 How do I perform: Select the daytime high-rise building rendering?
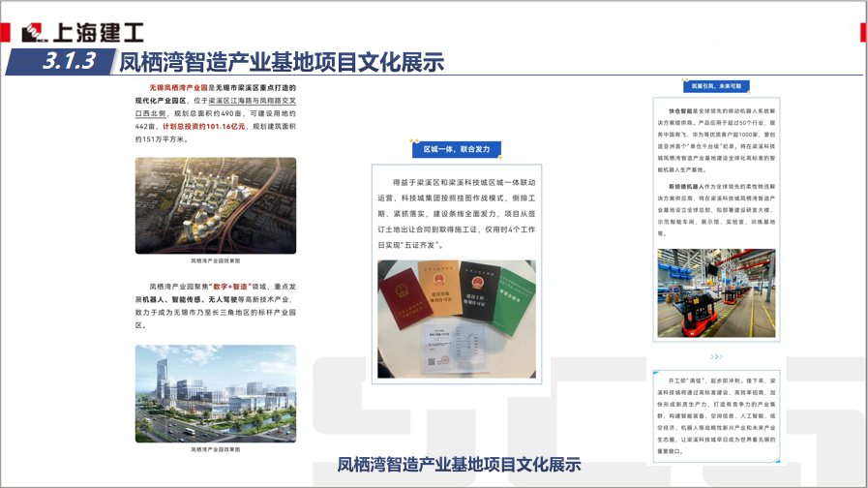point(216,393)
